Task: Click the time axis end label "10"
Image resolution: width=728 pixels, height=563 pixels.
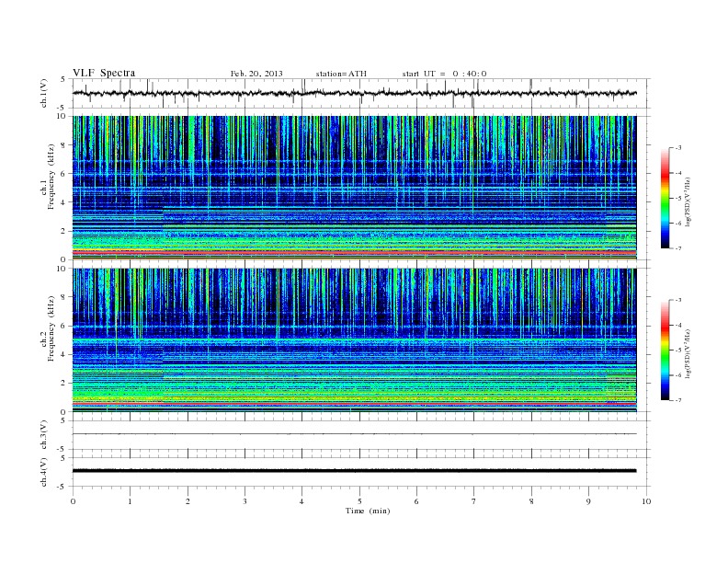Action: click(x=646, y=501)
